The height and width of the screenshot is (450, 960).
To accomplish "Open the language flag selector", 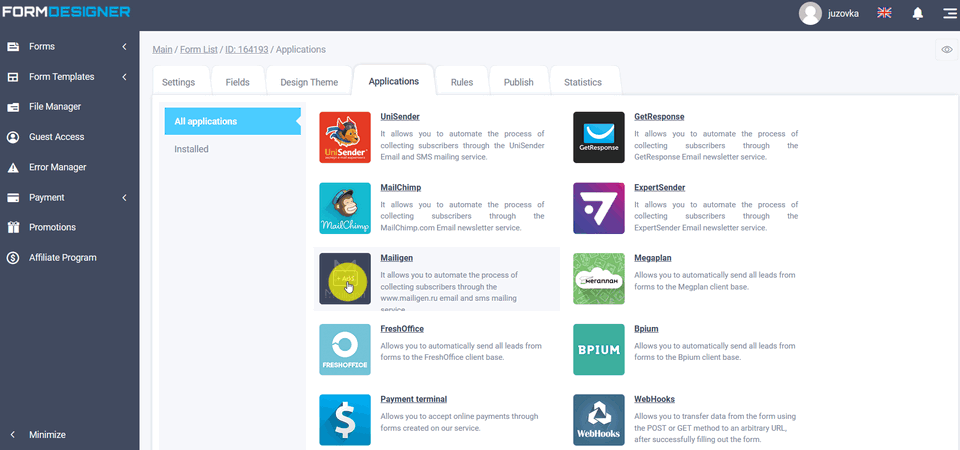I will 884,13.
